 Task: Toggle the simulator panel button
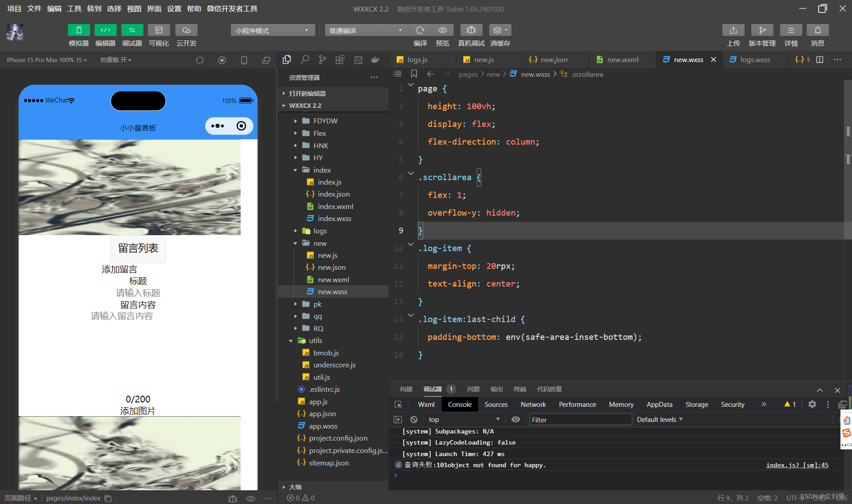[x=79, y=30]
